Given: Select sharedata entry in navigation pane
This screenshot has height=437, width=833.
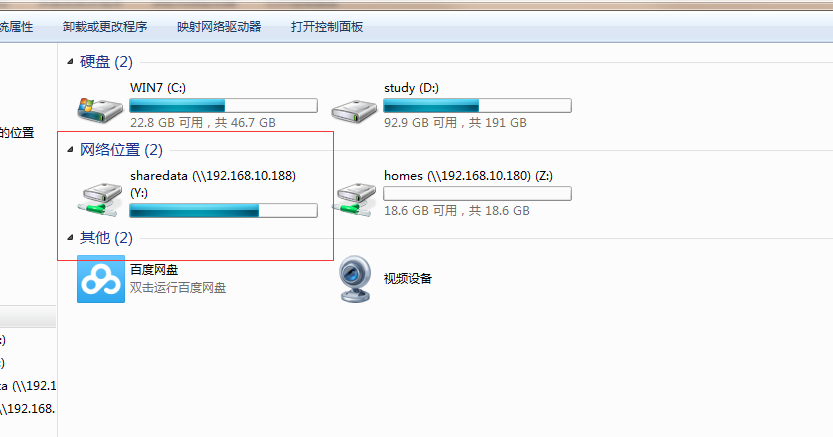Looking at the screenshot, I should (x=28, y=386).
